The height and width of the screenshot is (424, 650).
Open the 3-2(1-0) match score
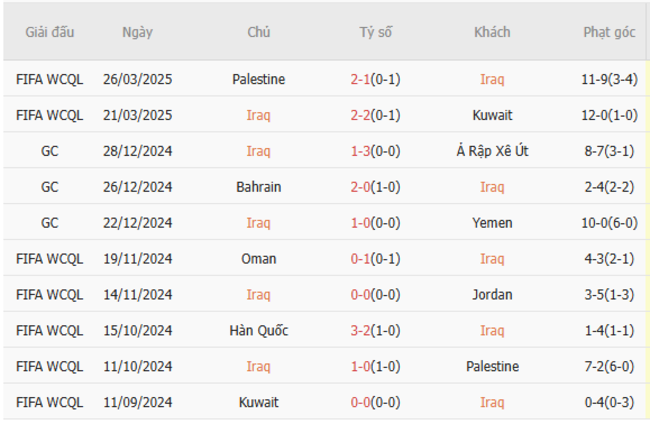[x=376, y=331]
